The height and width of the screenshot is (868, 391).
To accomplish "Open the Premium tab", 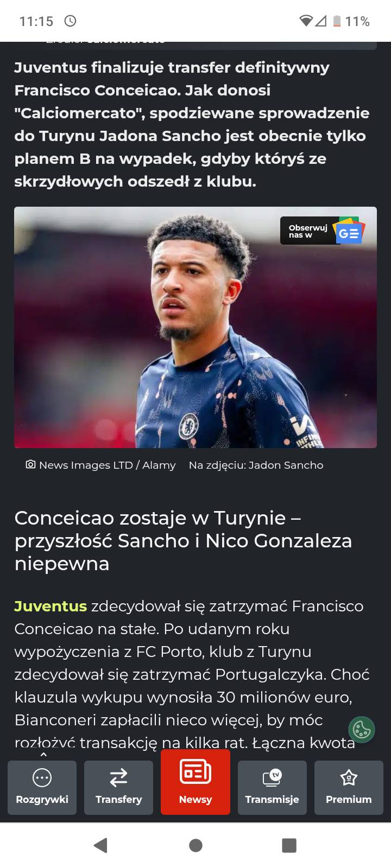I will click(349, 787).
